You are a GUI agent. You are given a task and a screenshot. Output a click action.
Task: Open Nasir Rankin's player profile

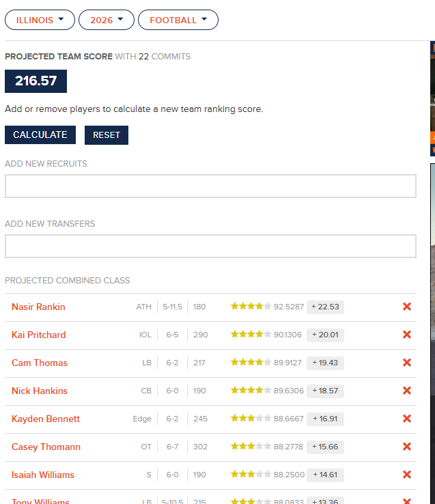[38, 307]
